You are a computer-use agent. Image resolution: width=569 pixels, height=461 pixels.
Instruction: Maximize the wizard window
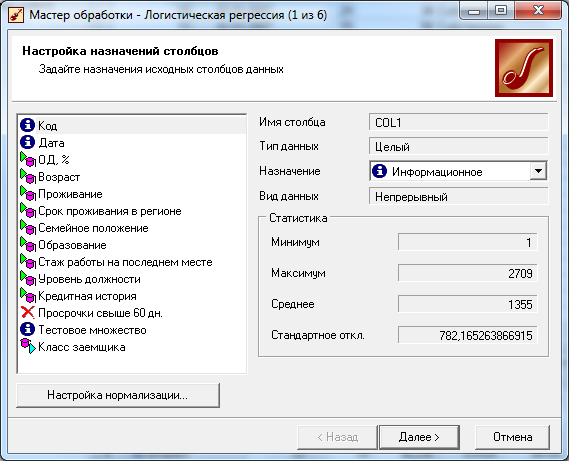pyautogui.click(x=501, y=11)
